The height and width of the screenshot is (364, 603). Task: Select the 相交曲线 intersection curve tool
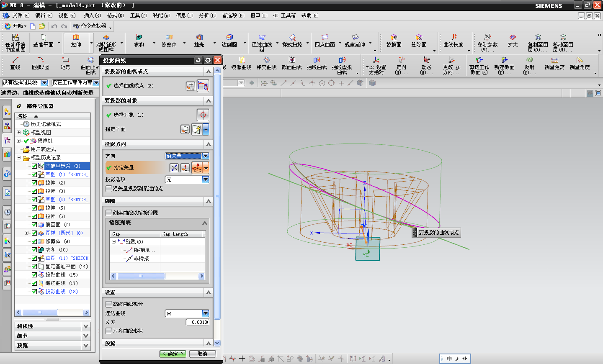[x=267, y=64]
